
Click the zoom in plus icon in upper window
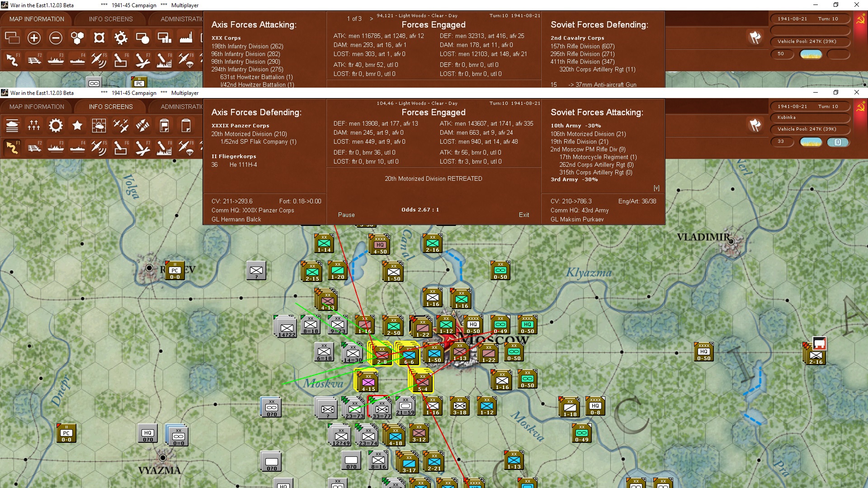pos(34,38)
